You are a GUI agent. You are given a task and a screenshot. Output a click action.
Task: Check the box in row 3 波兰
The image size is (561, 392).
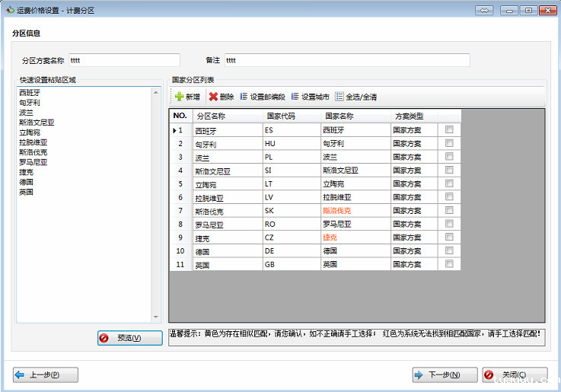coord(449,156)
